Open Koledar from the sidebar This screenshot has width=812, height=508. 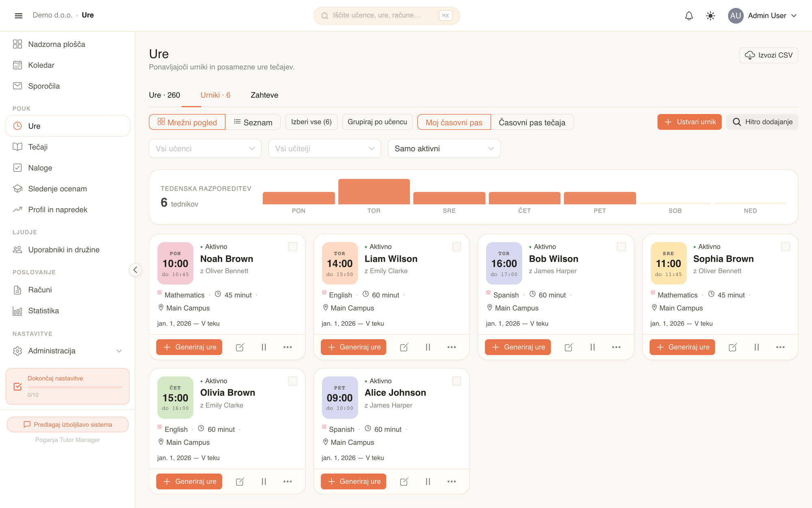coord(67,65)
